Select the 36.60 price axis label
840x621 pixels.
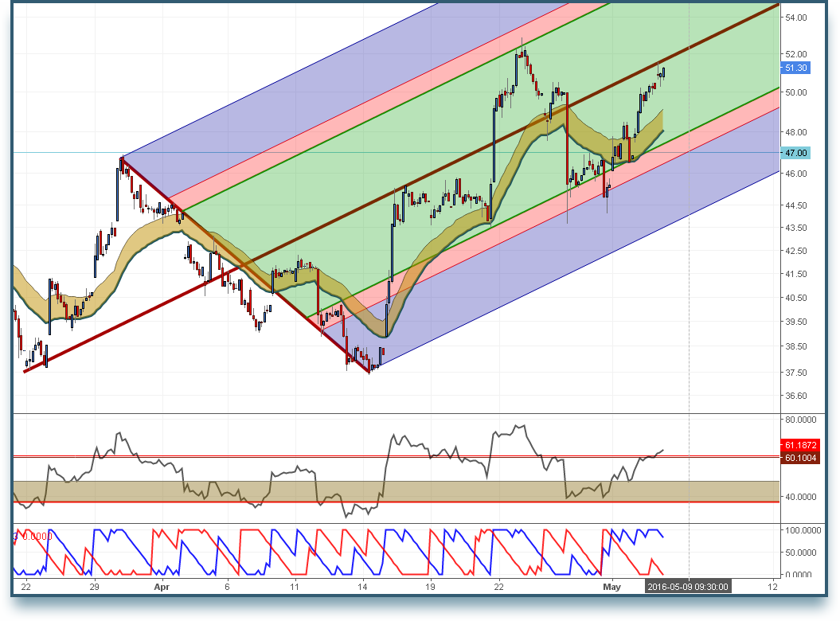coord(796,396)
